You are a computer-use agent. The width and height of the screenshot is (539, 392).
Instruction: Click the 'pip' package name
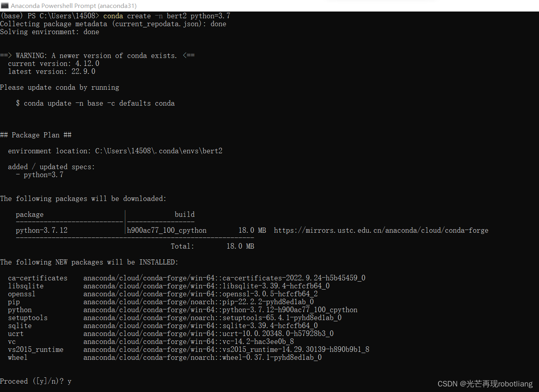click(x=14, y=302)
